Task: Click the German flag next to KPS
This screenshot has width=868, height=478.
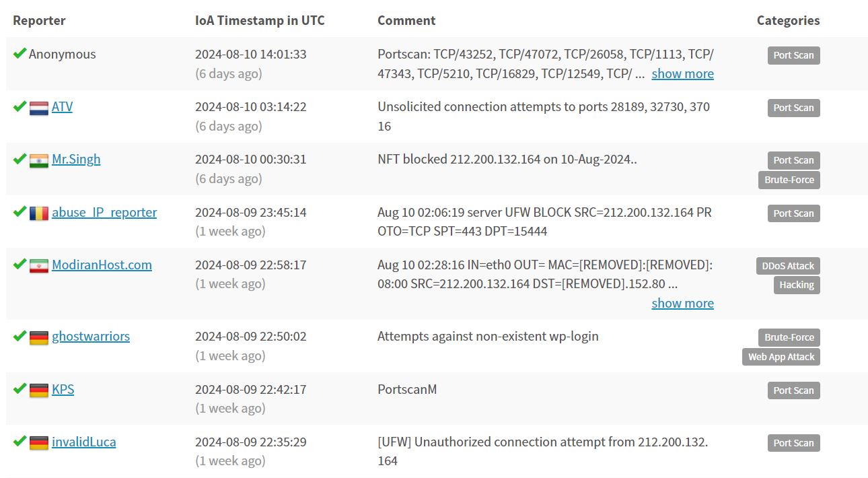Action: 39,390
